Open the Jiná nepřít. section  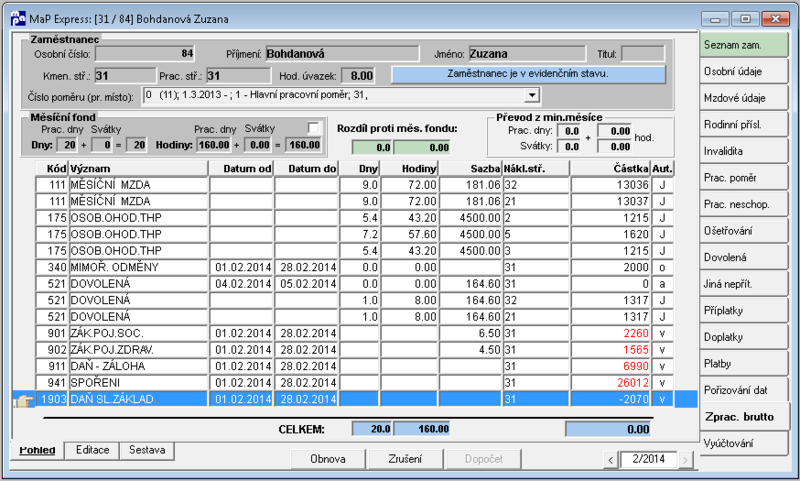[x=743, y=284]
